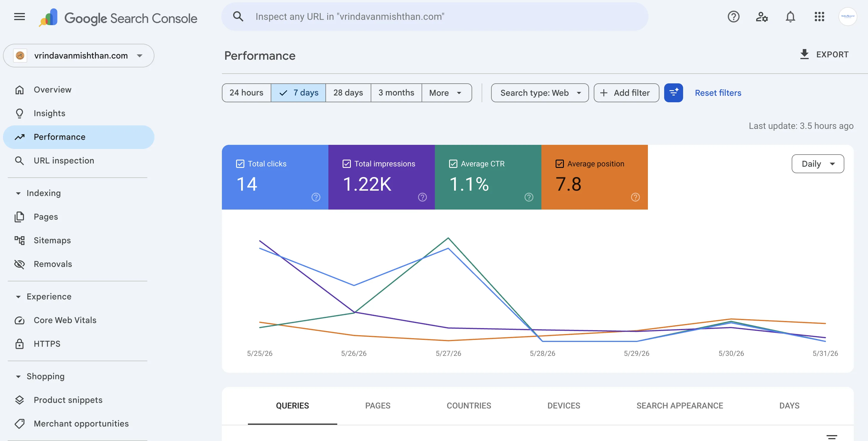Click help icon on Average position card
This screenshot has height=441, width=868.
coord(635,197)
